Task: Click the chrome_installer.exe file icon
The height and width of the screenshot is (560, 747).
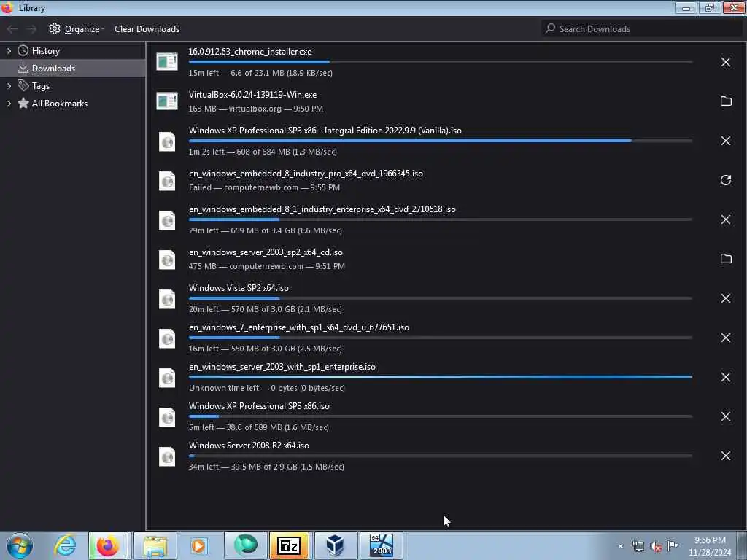Action: 167,62
